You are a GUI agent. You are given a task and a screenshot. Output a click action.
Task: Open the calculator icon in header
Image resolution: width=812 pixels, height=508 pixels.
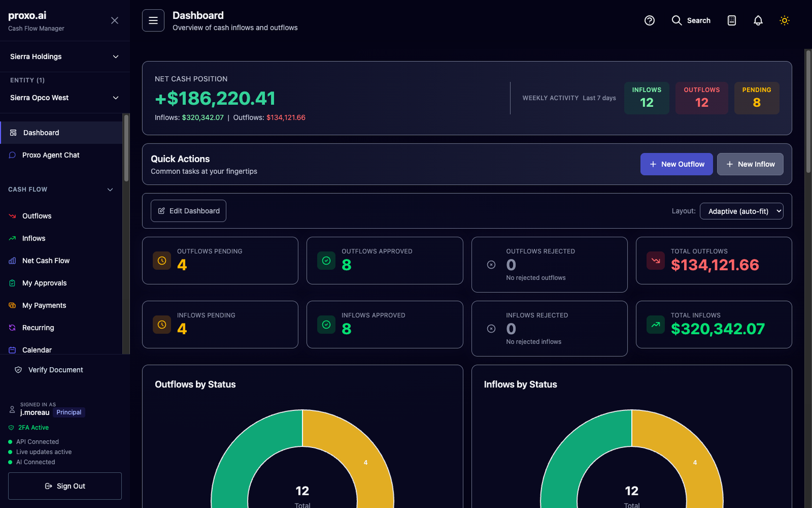click(x=732, y=21)
